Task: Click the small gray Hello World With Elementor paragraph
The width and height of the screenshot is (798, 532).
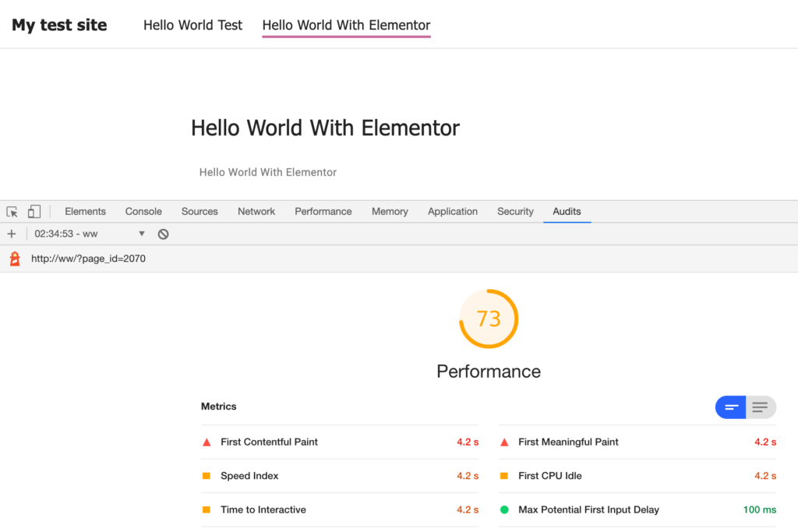Action: point(268,172)
